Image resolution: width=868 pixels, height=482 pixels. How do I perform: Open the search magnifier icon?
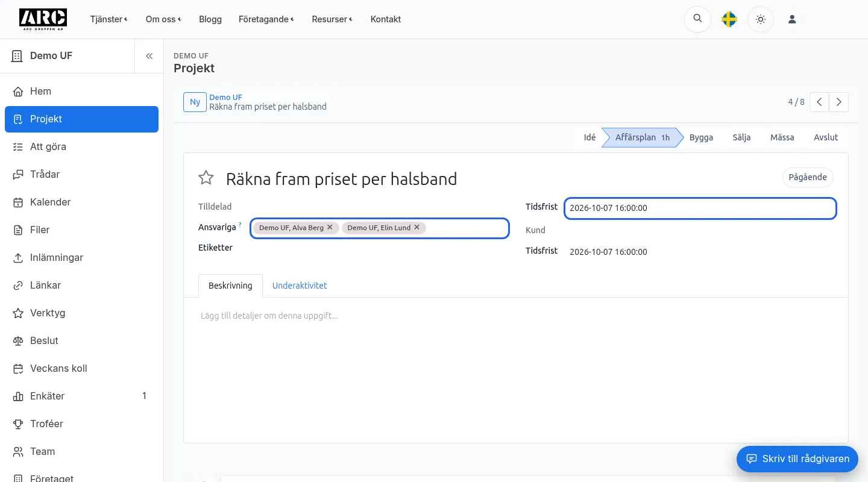[697, 19]
